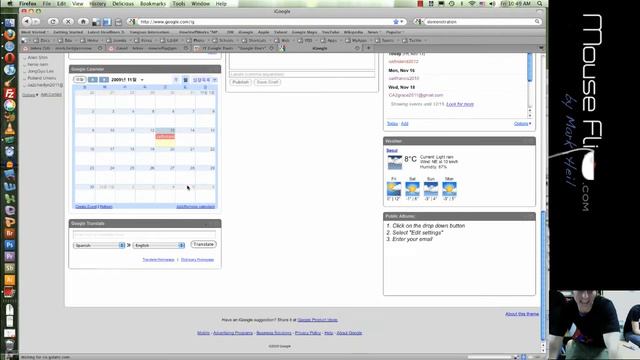This screenshot has width=640, height=360.
Task: Open the English target language dropdown
Action: pos(159,245)
